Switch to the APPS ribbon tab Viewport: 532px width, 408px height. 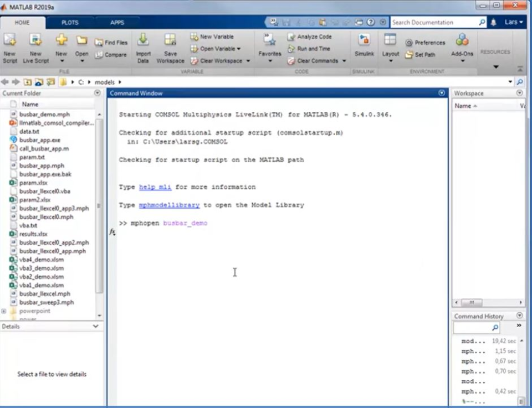pos(117,23)
